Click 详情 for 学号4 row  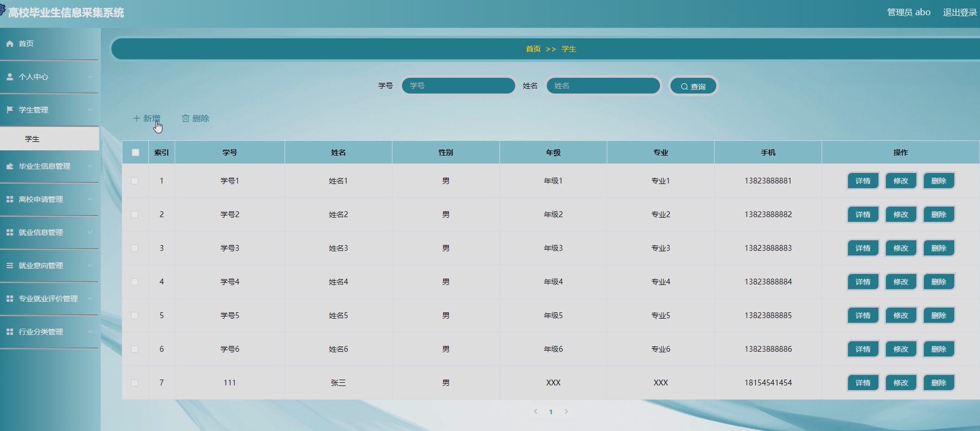863,281
